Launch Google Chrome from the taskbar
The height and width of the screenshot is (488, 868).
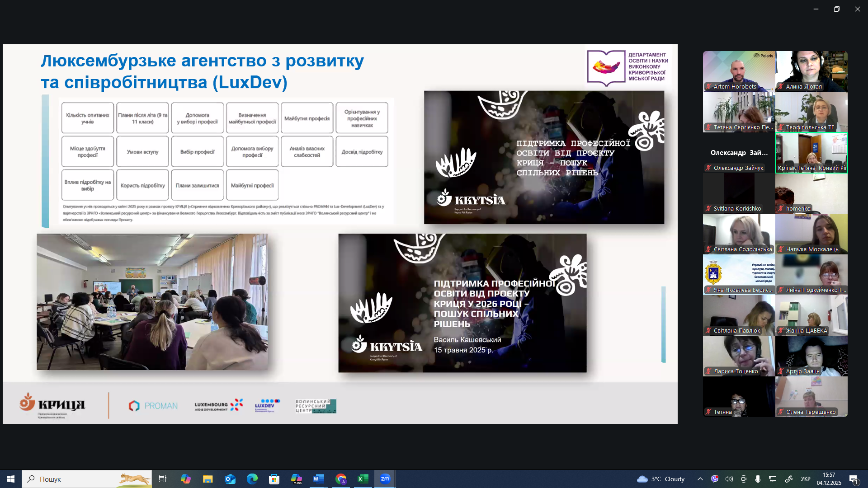[341, 479]
